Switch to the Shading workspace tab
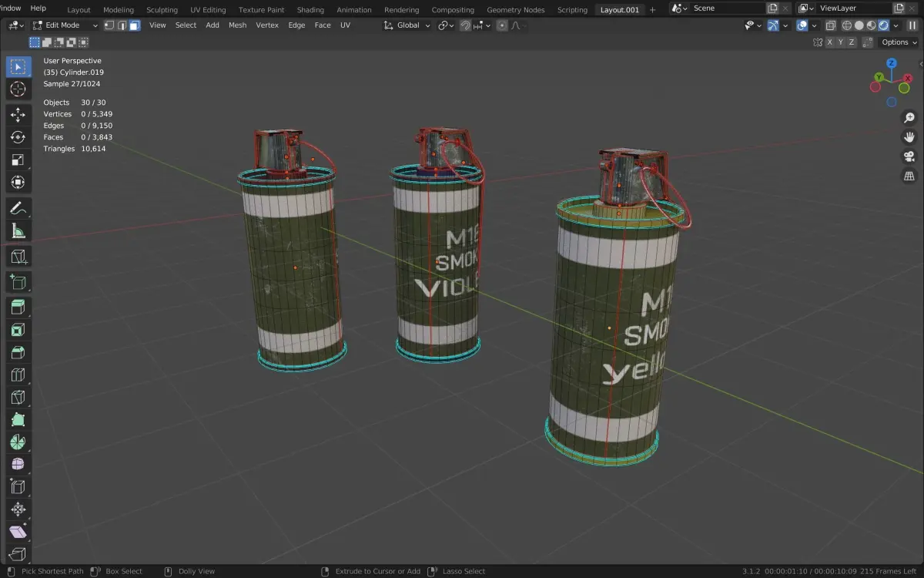The height and width of the screenshot is (578, 924). point(310,10)
